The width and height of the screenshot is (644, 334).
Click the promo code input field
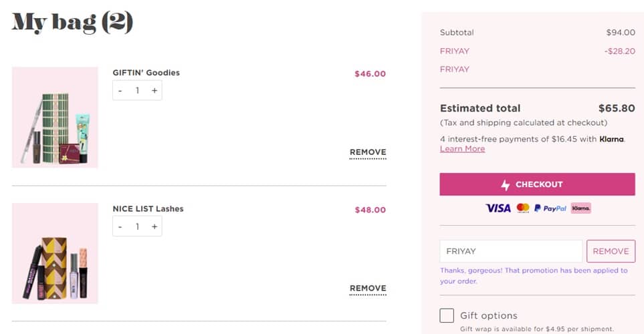point(511,251)
